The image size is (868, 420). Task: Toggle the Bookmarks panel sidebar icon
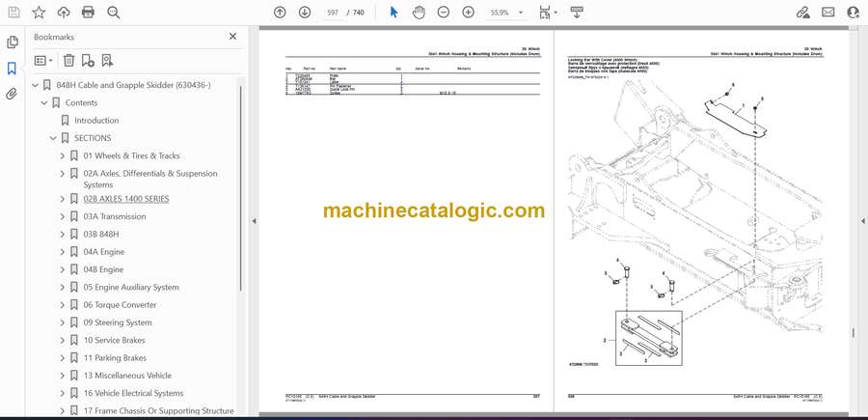(x=12, y=69)
